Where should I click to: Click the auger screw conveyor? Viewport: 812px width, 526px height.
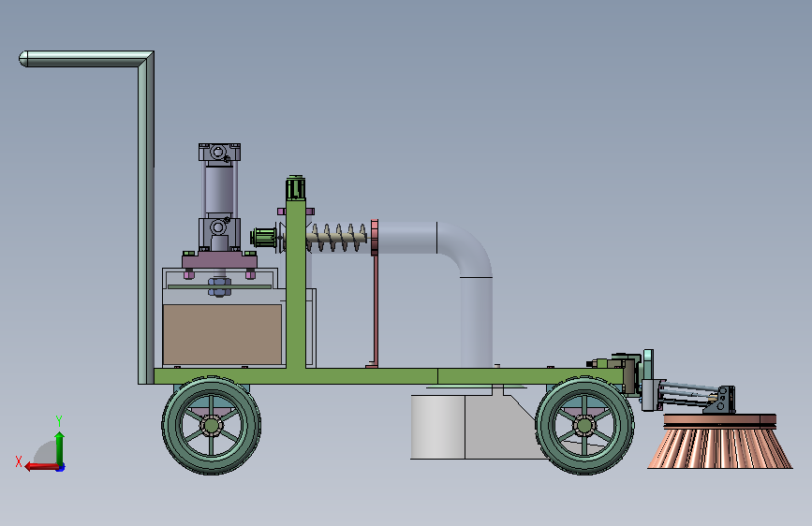pos(338,238)
